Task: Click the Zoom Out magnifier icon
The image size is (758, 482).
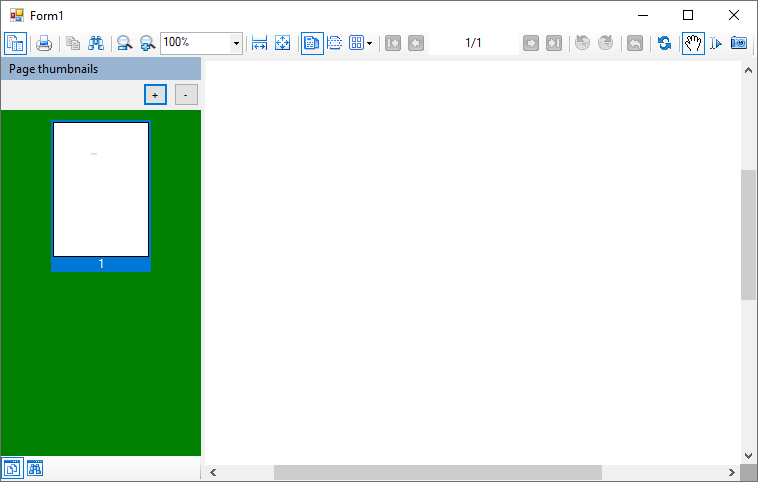Action: [125, 44]
